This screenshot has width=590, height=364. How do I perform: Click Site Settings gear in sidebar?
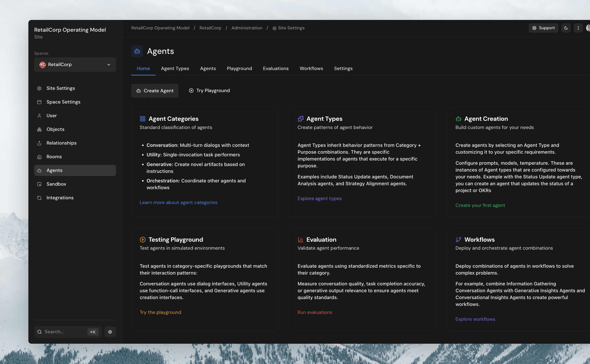tap(39, 88)
